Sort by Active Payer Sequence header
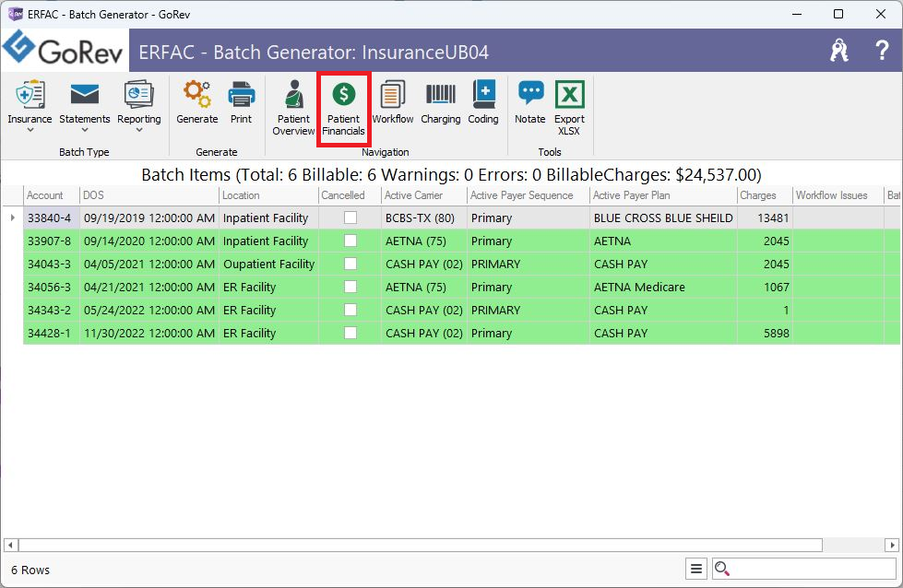The height and width of the screenshot is (588, 903). (x=529, y=195)
